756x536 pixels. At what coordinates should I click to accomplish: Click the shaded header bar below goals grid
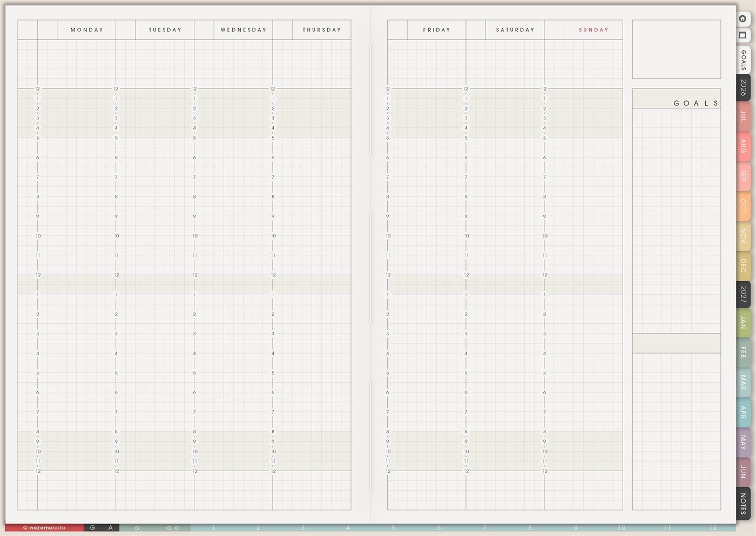(677, 343)
